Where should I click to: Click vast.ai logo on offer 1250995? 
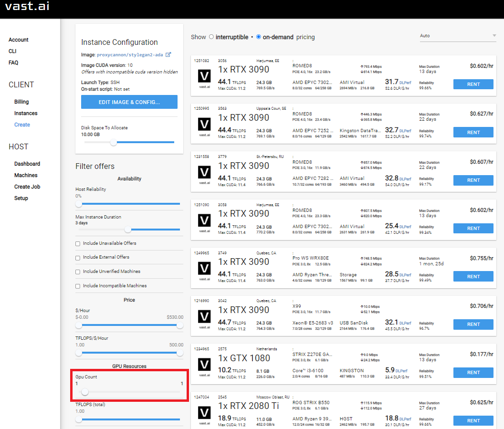point(204,126)
